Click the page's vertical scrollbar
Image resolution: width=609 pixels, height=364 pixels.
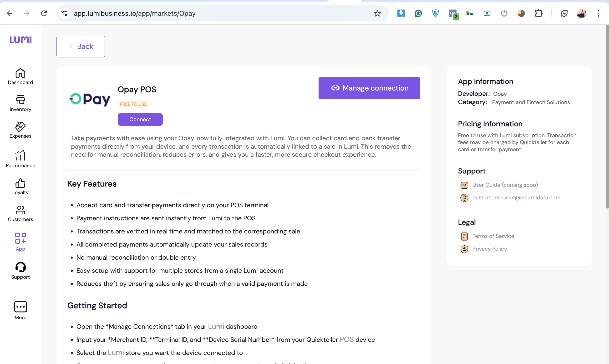coord(607,116)
